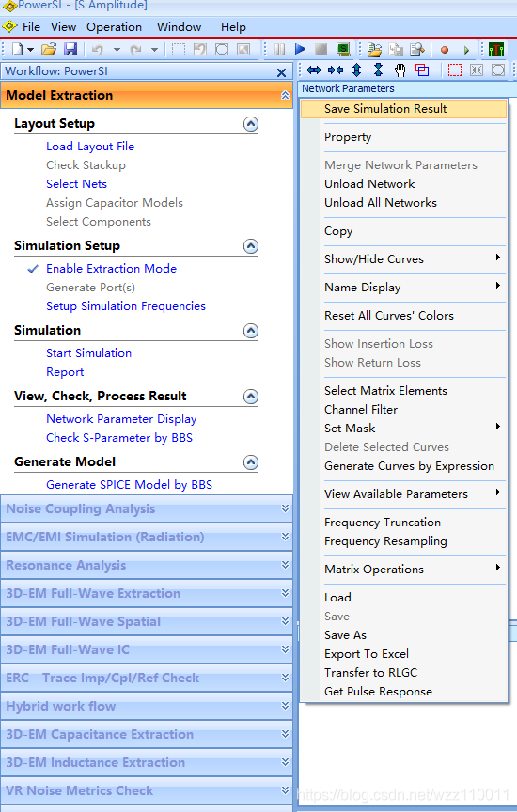Click the document magnifier toolbar icon
The height and width of the screenshot is (812, 517).
coord(417,50)
